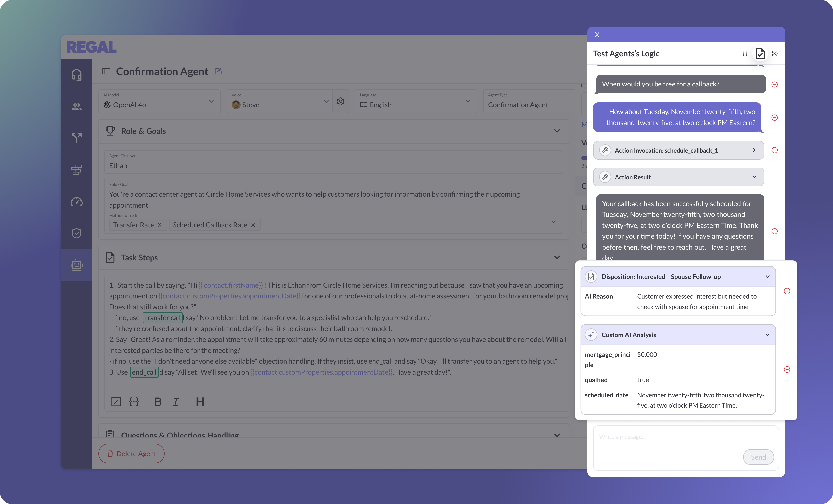Collapse the Role & Goals section

pos(557,131)
